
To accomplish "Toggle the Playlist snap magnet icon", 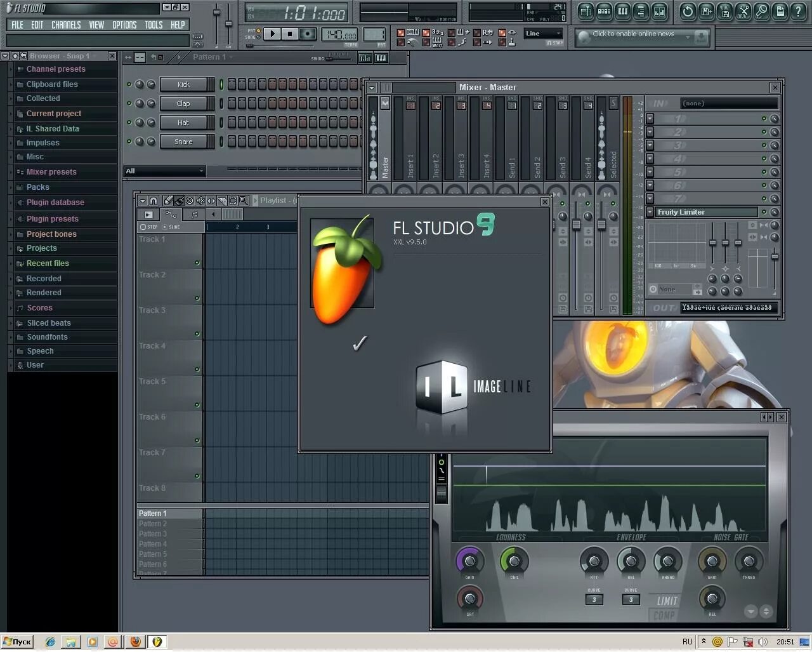I will [x=154, y=201].
